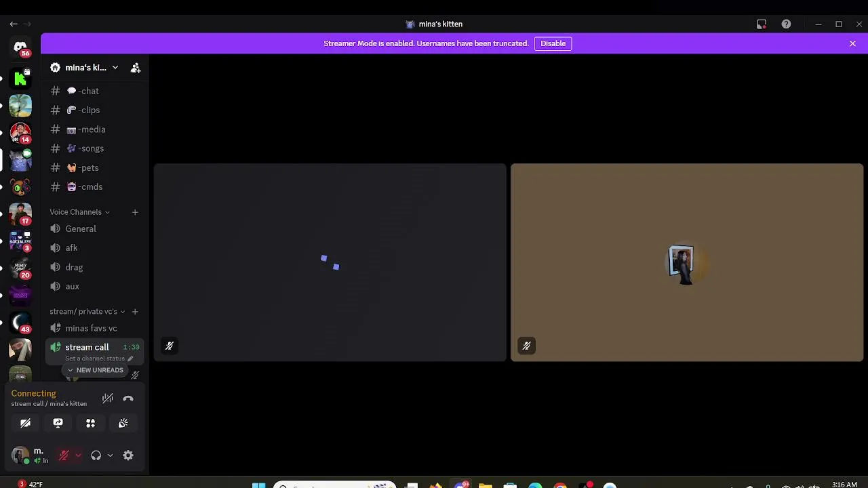Image resolution: width=868 pixels, height=488 pixels.
Task: Toggle deafen with the headphones button
Action: click(96, 455)
